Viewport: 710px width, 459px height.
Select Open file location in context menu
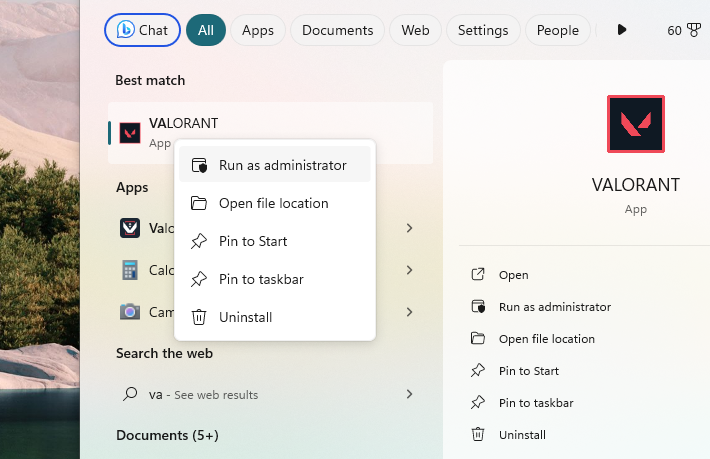point(274,203)
